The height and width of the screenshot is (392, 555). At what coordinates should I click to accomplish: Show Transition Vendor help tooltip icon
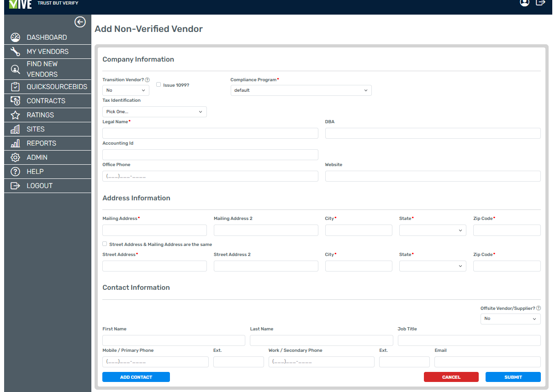147,80
